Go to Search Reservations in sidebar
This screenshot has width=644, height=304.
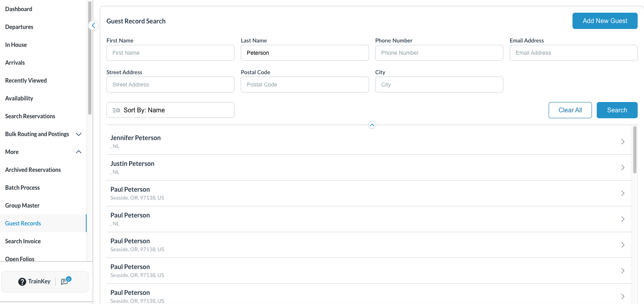pyautogui.click(x=30, y=116)
